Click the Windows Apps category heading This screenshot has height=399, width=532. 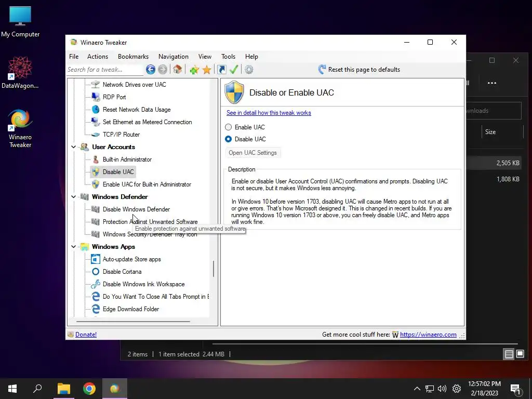(114, 247)
